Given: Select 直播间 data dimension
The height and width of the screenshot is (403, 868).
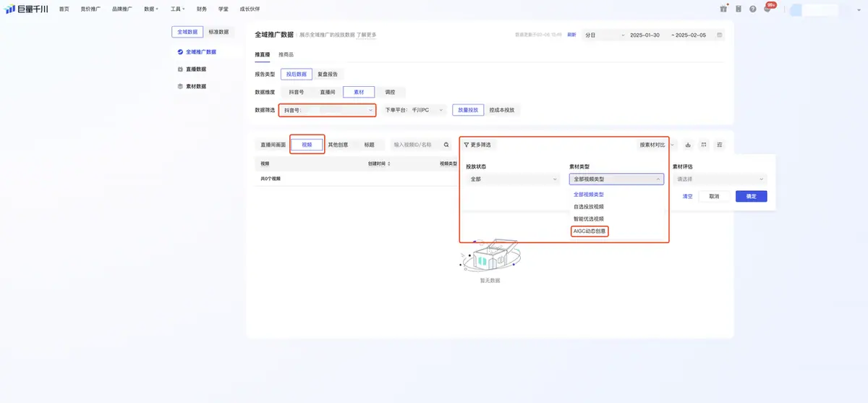Looking at the screenshot, I should 328,92.
